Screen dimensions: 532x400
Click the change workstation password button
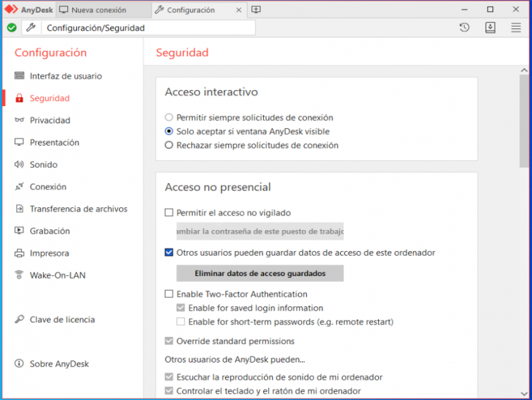260,232
